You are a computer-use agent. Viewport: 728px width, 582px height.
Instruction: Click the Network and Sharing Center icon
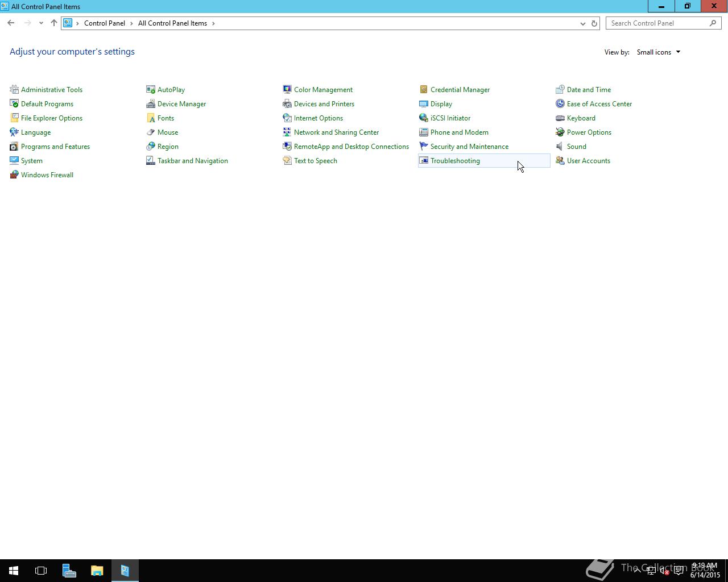pyautogui.click(x=287, y=132)
